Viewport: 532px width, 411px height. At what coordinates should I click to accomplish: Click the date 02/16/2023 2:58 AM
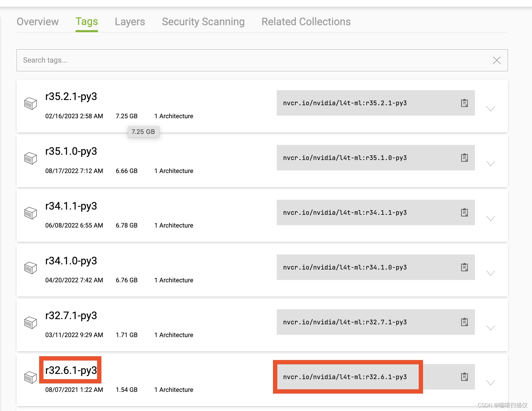(74, 116)
